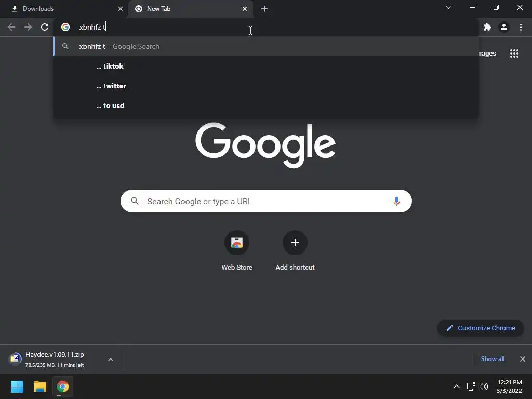Open the taskbar clock and date
Viewport: 532px width, 399px height.
(x=509, y=387)
